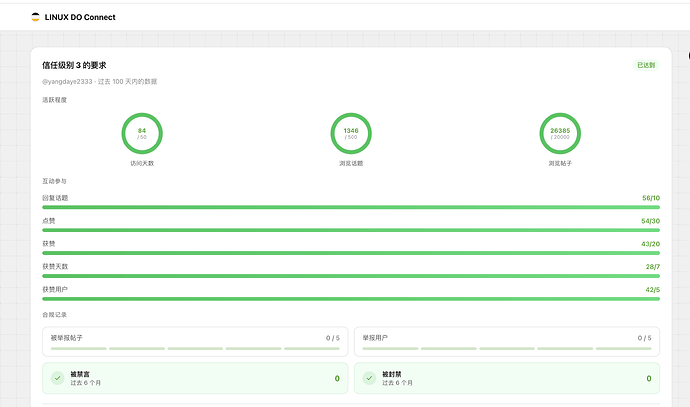Screen dimensions: 690x407
Task: Click the 过去 6 个月 text under 被禁言
Action: point(85,383)
